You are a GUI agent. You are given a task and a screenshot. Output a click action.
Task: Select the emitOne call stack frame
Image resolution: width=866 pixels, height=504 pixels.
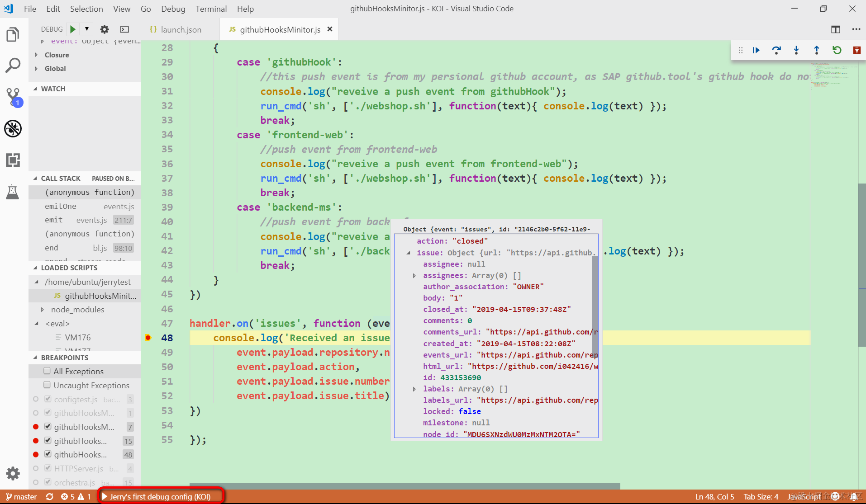[85, 206]
